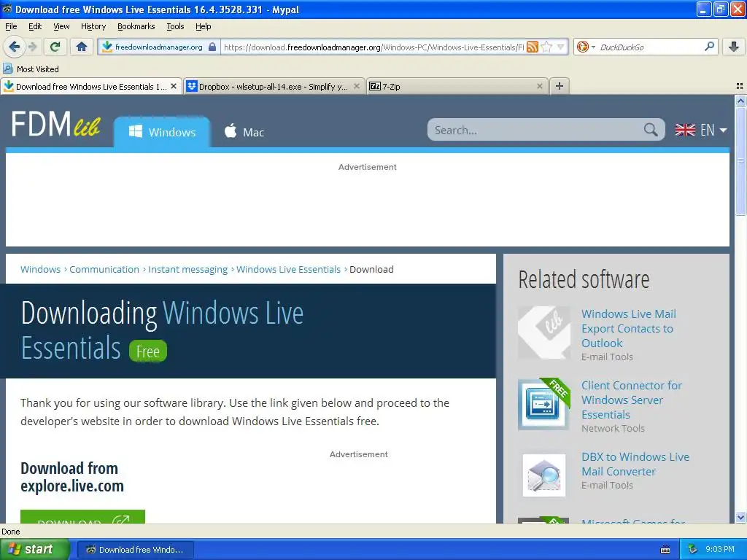This screenshot has width=747, height=560.
Task: Open the History menu
Action: pos(93,26)
